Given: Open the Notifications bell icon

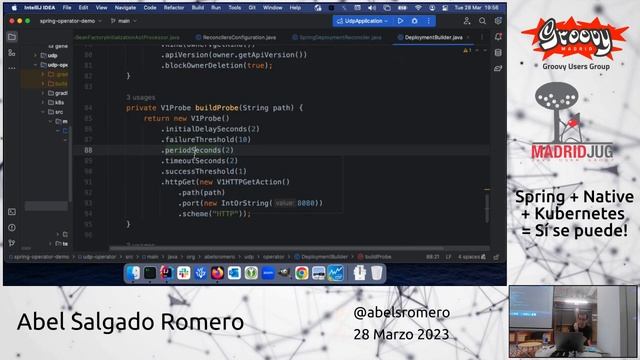Looking at the screenshot, I should click(x=498, y=37).
